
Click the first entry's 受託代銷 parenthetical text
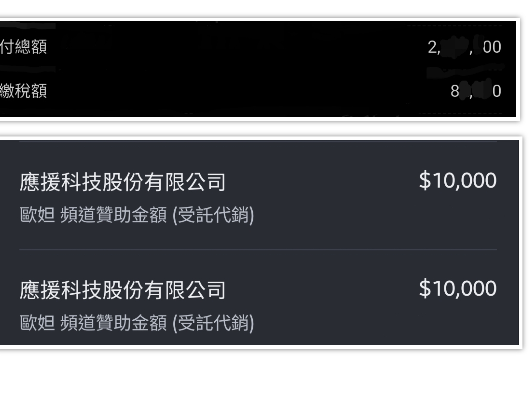click(213, 215)
